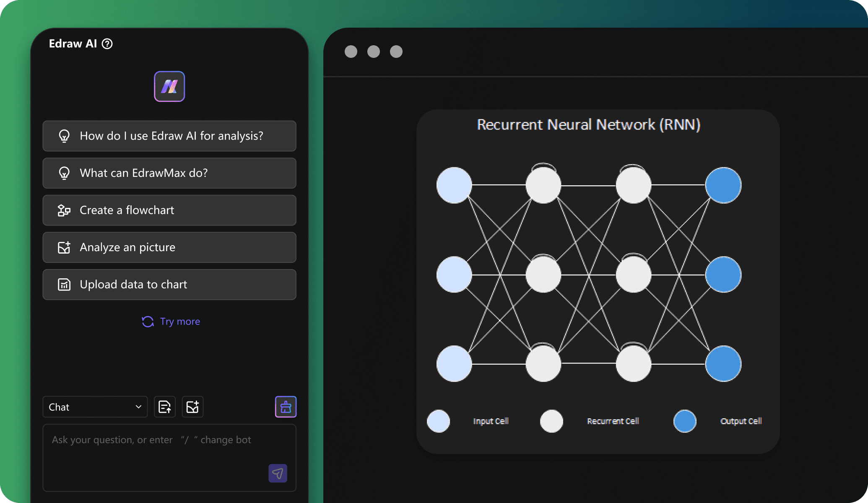Image resolution: width=868 pixels, height=503 pixels.
Task: Click the Edraw AI help question-mark icon
Action: point(107,44)
